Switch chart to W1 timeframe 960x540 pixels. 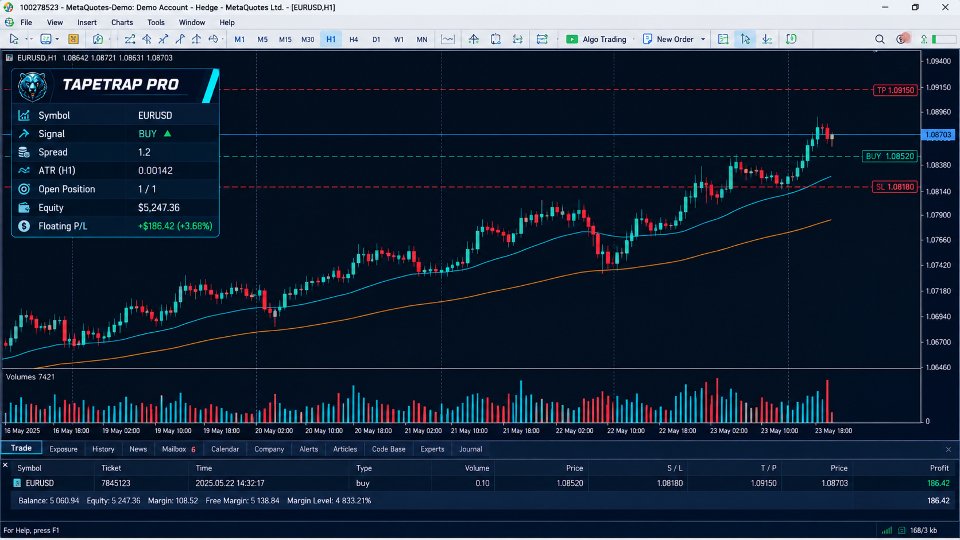click(399, 39)
